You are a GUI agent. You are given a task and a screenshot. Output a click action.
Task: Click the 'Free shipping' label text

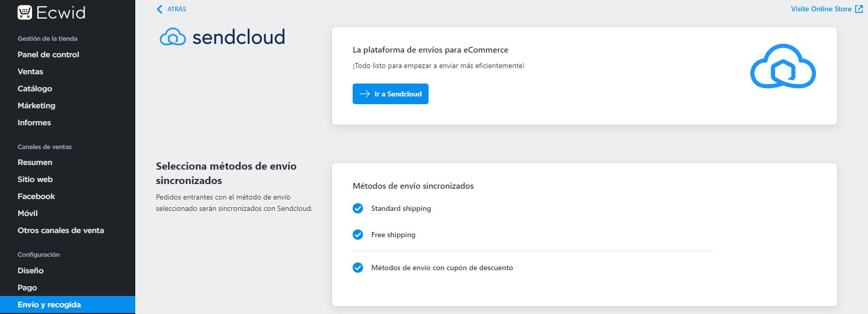(x=393, y=235)
